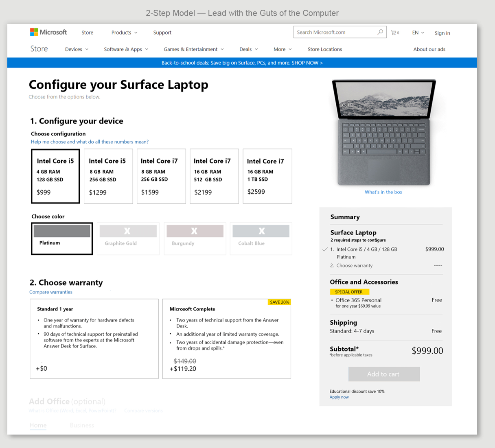Expand the Products dropdown
The width and height of the screenshot is (495, 448).
click(x=124, y=33)
